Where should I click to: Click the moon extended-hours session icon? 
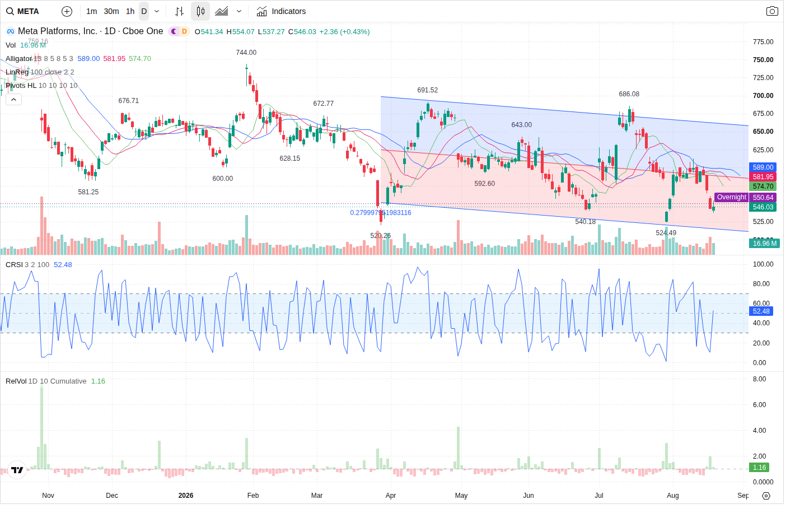coord(174,31)
